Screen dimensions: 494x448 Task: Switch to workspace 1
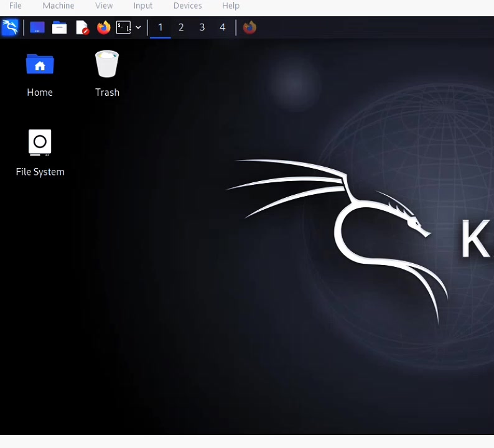click(x=161, y=28)
